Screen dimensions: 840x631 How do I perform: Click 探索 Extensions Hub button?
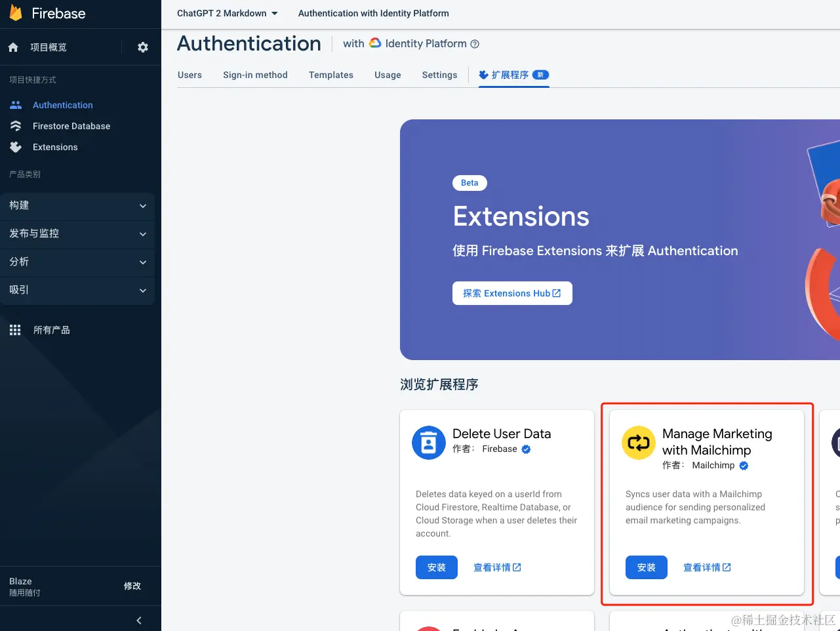[512, 293]
